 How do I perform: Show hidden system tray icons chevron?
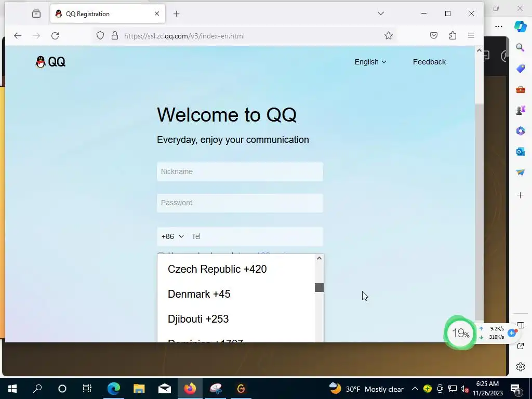point(415,389)
